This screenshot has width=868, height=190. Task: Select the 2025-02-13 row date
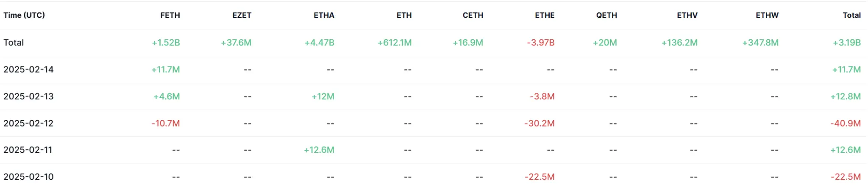pyautogui.click(x=28, y=96)
